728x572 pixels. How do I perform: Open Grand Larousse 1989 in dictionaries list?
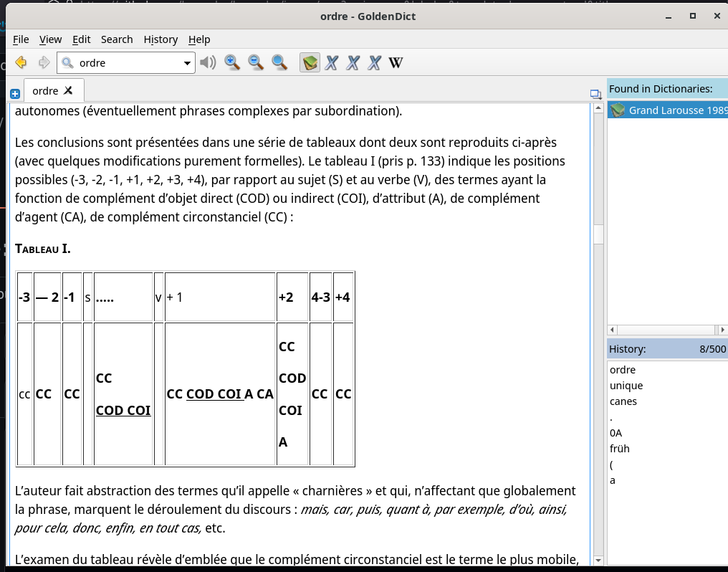[x=665, y=110]
